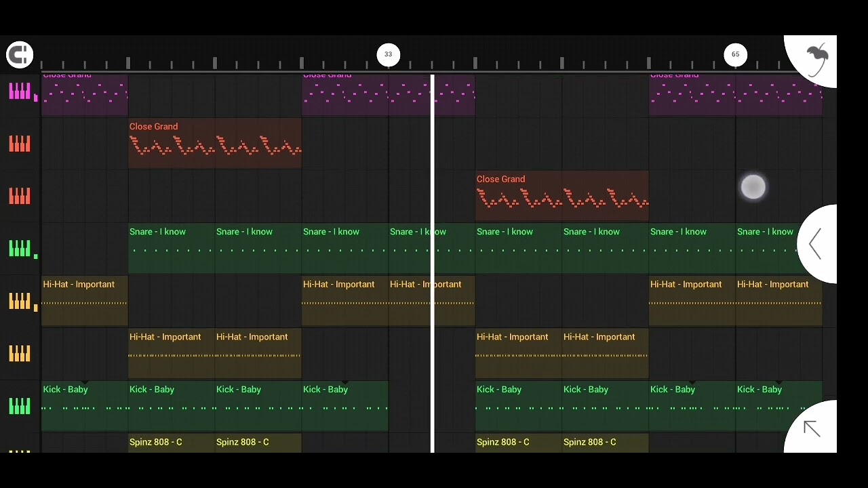Select the first Snare - I know clip
This screenshot has width=868, height=488.
[172, 249]
